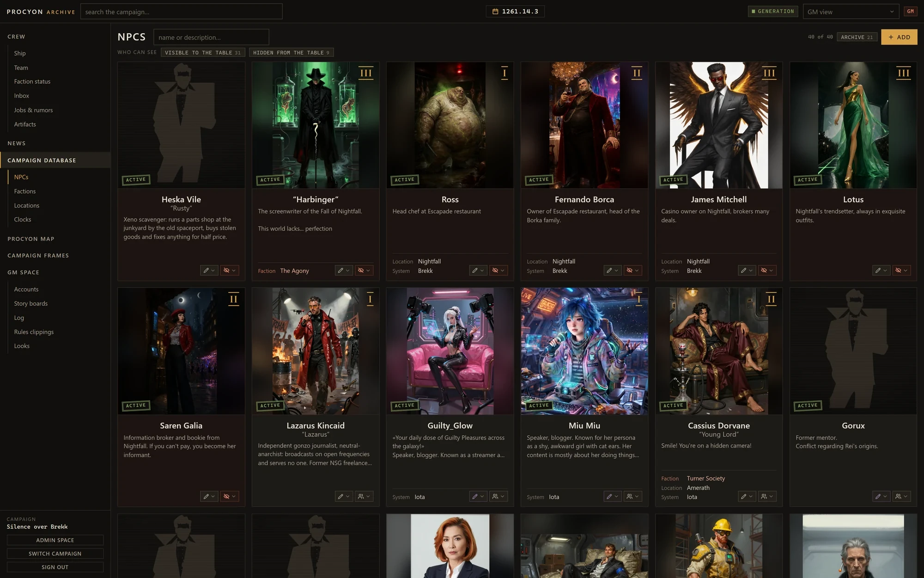This screenshot has height=578, width=924.
Task: Open edit pencil menu on Fernando Borca card
Action: (612, 271)
